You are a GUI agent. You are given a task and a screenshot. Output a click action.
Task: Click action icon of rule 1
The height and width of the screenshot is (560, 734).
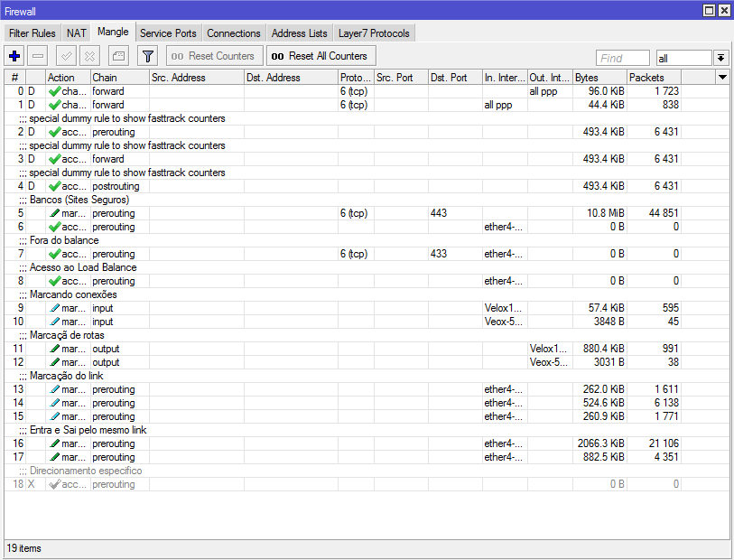coord(54,105)
